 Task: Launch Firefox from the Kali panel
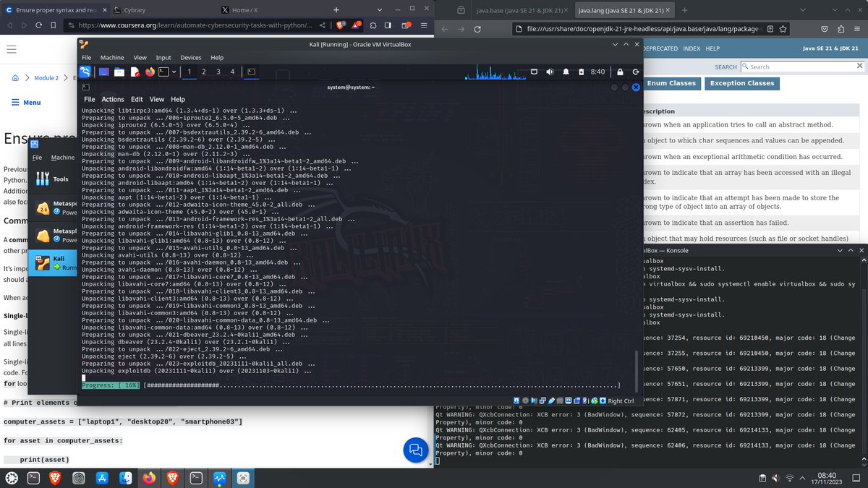pyautogui.click(x=150, y=72)
